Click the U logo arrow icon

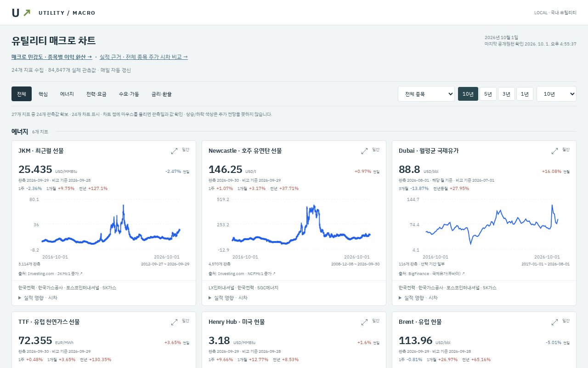[27, 13]
